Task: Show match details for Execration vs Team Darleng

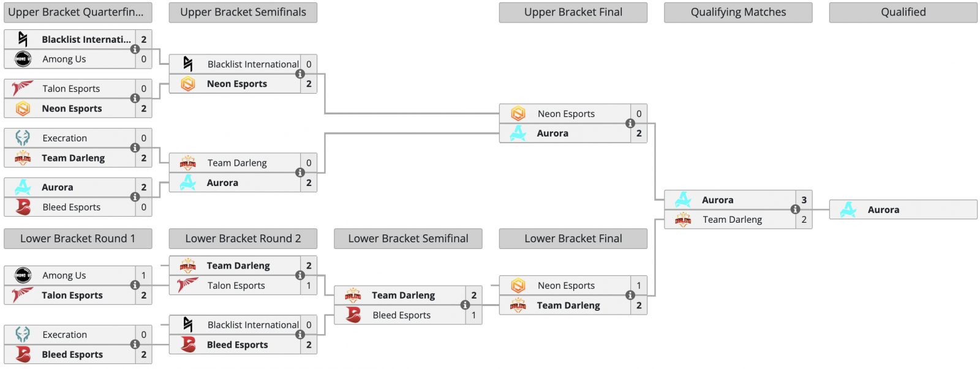Action: 135,148
